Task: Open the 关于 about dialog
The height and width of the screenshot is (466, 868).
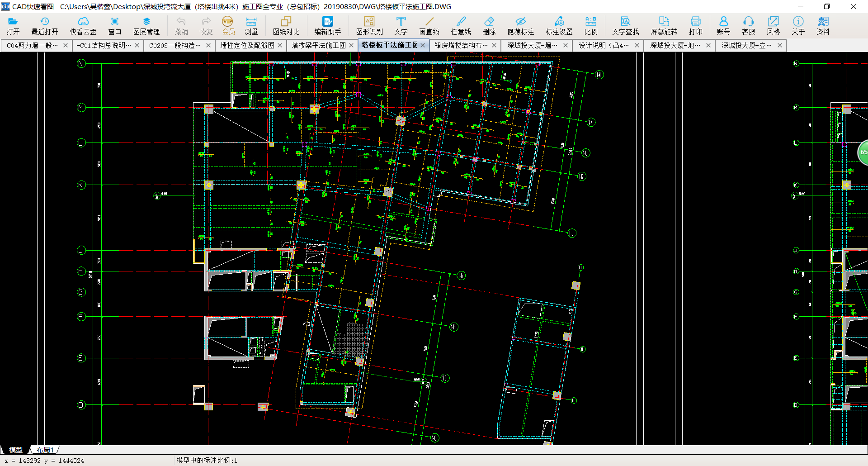Action: (x=798, y=26)
